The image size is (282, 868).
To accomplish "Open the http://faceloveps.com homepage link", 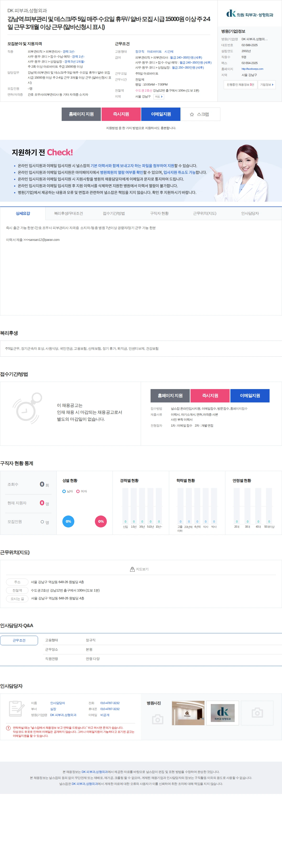I will (x=252, y=69).
